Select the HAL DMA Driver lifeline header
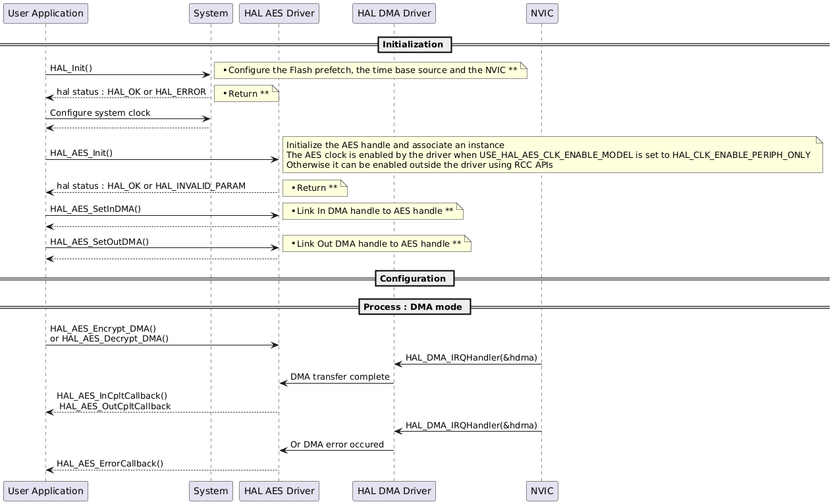 pyautogui.click(x=393, y=13)
